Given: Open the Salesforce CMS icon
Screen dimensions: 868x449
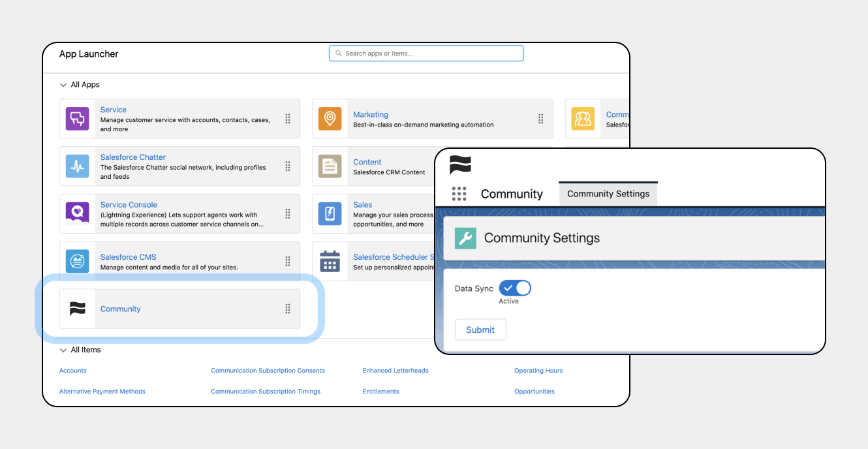Looking at the screenshot, I should (77, 261).
